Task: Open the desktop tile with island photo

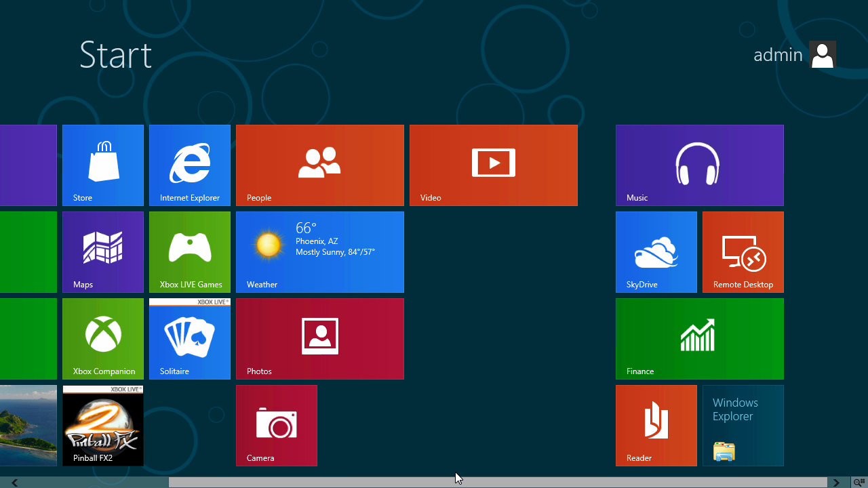Action: click(x=28, y=426)
